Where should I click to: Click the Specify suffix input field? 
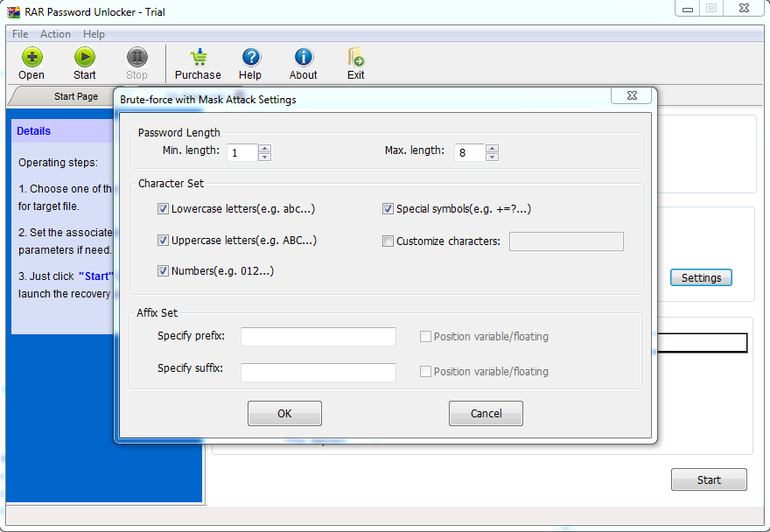[x=318, y=373]
